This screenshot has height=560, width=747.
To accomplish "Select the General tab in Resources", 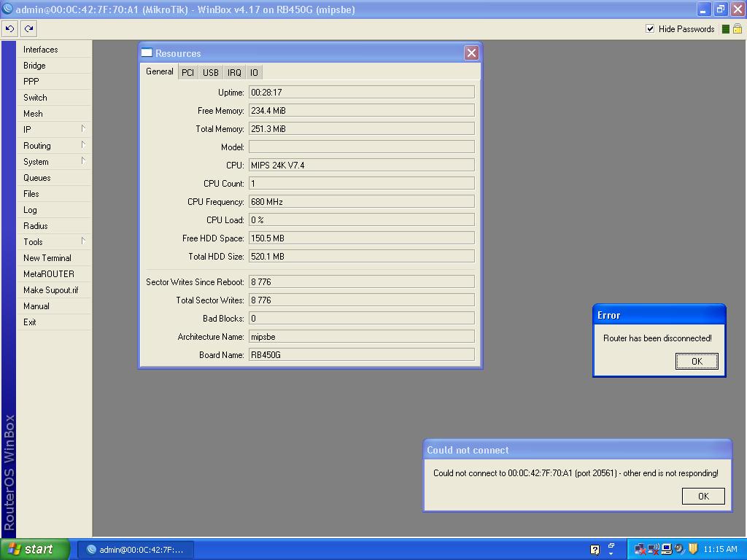I will [160, 71].
